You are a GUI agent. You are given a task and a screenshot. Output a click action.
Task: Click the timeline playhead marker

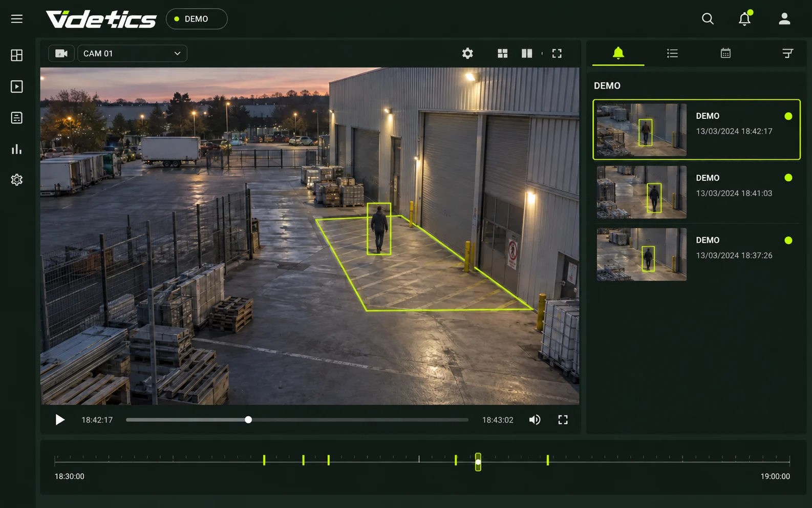coord(478,462)
